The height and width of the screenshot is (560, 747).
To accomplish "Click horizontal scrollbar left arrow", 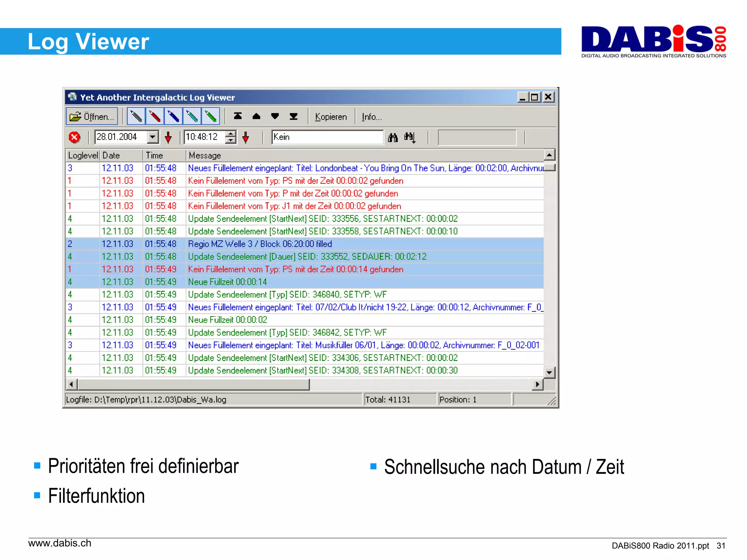I will (72, 384).
